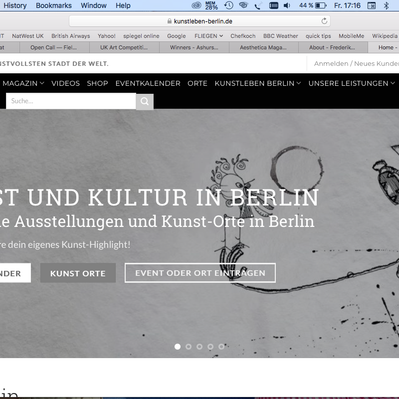Click the KUNST ORTE button
The width and height of the screenshot is (399, 399).
(78, 273)
